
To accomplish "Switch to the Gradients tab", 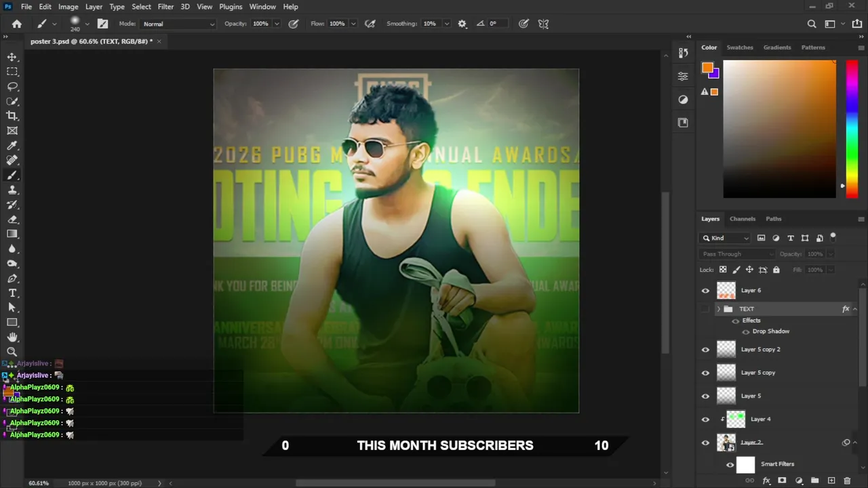I will pos(777,47).
